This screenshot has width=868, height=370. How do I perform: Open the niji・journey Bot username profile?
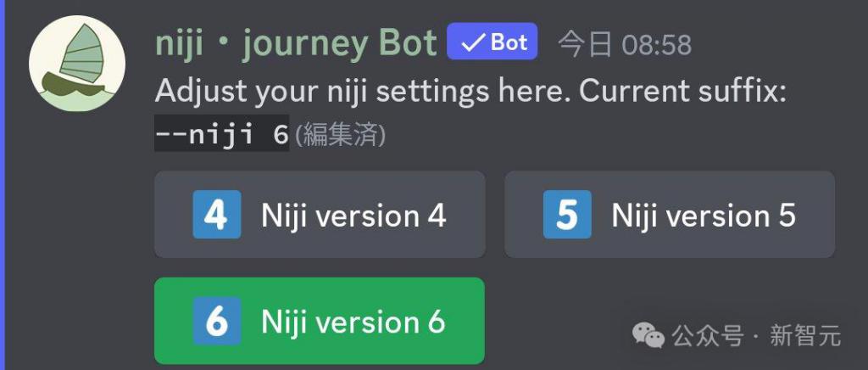pyautogui.click(x=296, y=43)
